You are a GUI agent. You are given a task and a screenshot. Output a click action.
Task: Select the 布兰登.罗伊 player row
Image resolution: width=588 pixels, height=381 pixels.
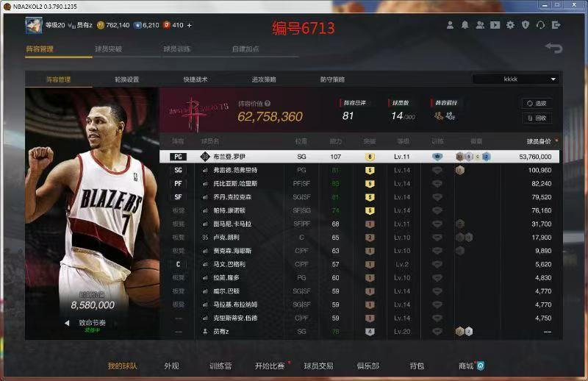click(359, 157)
